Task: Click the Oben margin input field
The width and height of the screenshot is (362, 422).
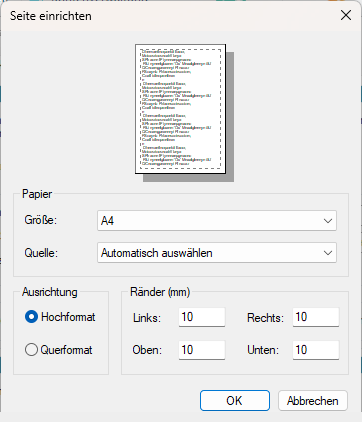Action: (x=202, y=350)
